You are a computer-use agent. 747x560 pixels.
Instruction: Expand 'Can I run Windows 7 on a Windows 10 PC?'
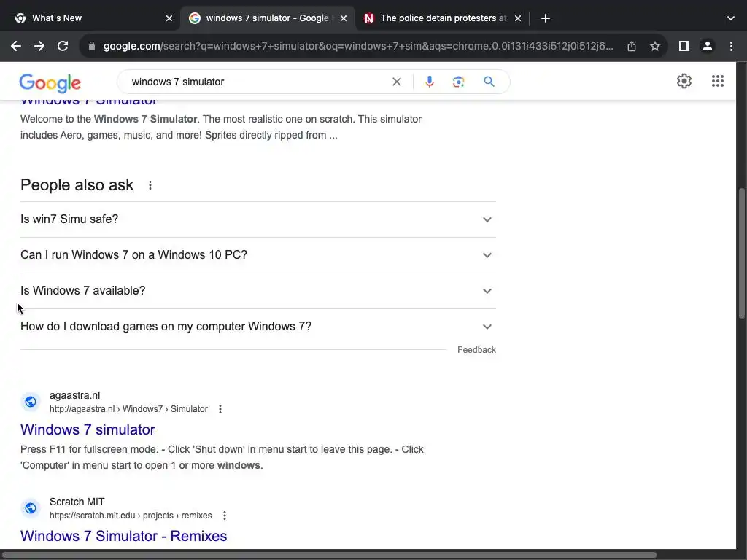click(x=258, y=255)
